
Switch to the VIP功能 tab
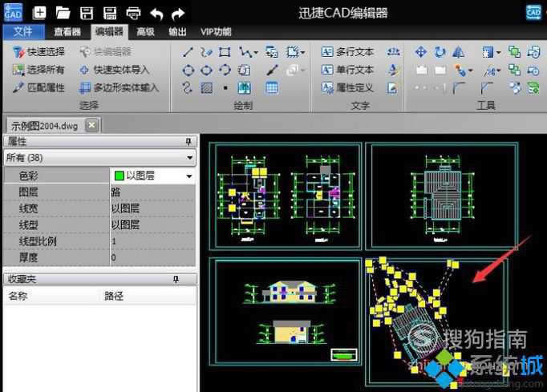click(216, 32)
